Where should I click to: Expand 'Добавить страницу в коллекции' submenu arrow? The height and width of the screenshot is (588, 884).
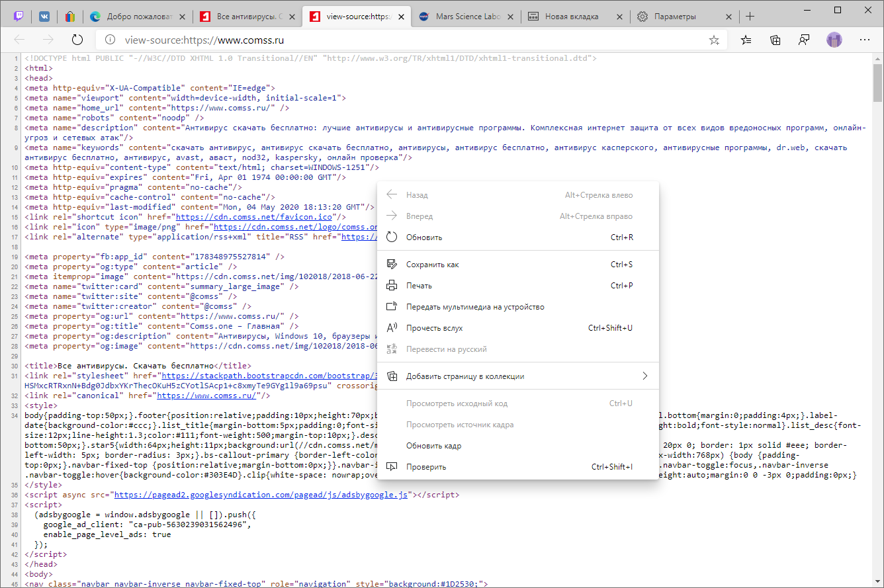point(645,376)
